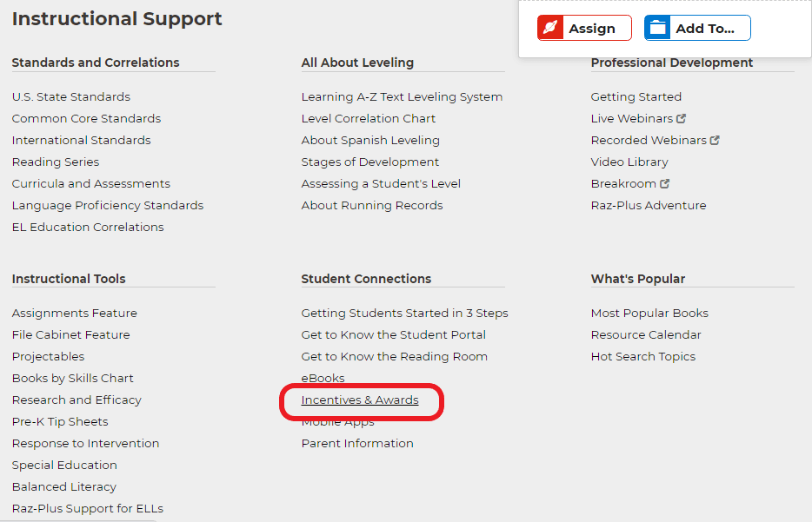View the Resource Calendar link

pyautogui.click(x=646, y=335)
